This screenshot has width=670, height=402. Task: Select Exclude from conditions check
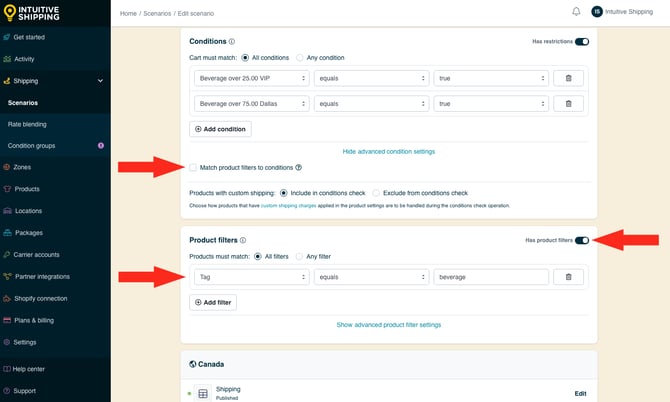coord(376,193)
